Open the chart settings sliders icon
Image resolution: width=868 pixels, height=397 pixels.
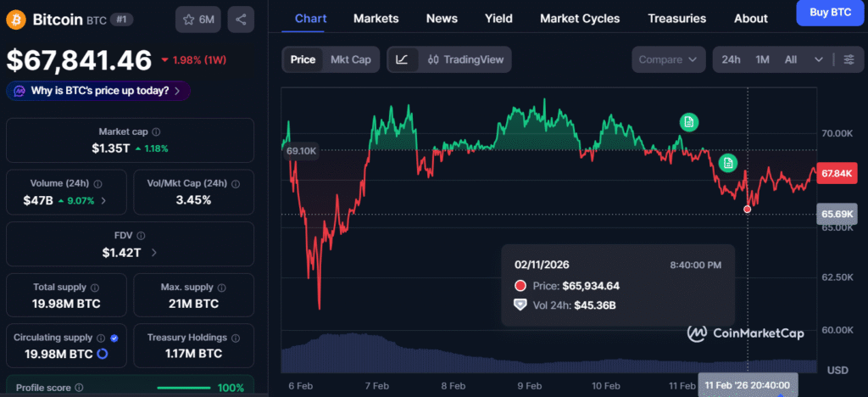pyautogui.click(x=849, y=59)
